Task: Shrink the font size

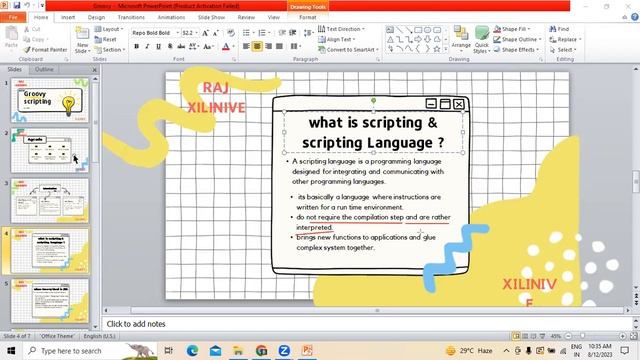Action: pos(216,33)
